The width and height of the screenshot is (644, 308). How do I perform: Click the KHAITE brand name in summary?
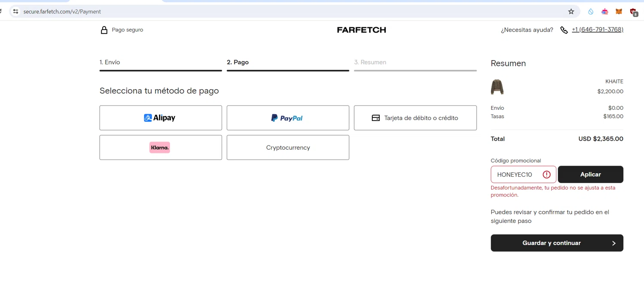[614, 82]
